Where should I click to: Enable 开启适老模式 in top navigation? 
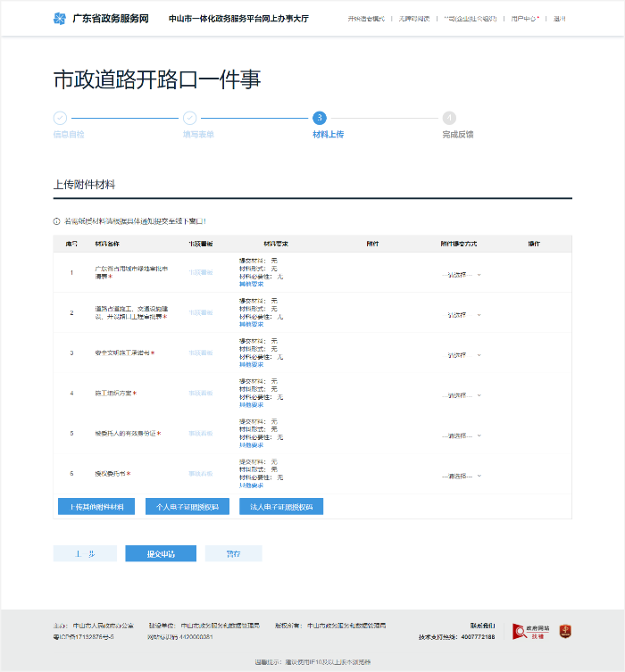tap(366, 19)
